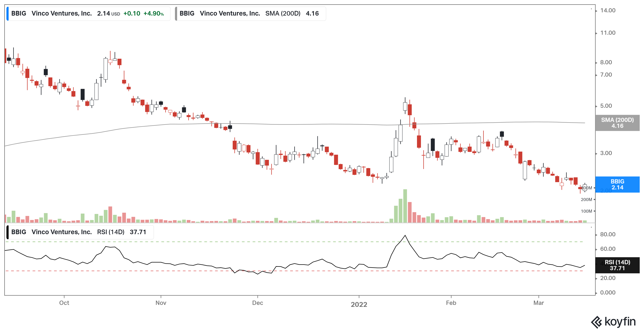This screenshot has height=333, width=644.
Task: Click the Oct label on time axis
Action: [x=64, y=303]
